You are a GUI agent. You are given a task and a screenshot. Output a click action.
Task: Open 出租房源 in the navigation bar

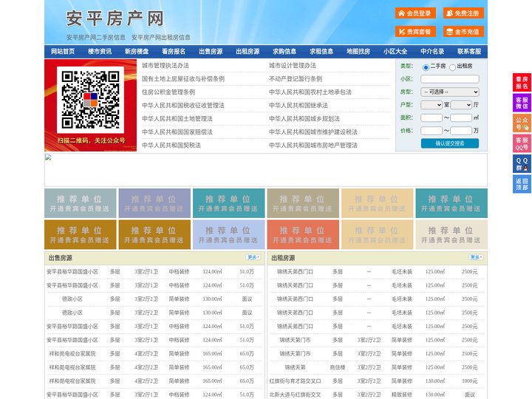click(248, 52)
